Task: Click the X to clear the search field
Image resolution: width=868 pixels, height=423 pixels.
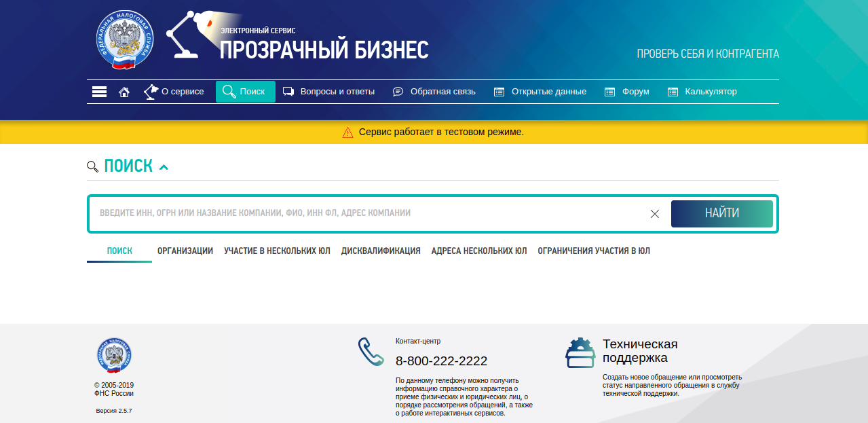Action: 654,213
